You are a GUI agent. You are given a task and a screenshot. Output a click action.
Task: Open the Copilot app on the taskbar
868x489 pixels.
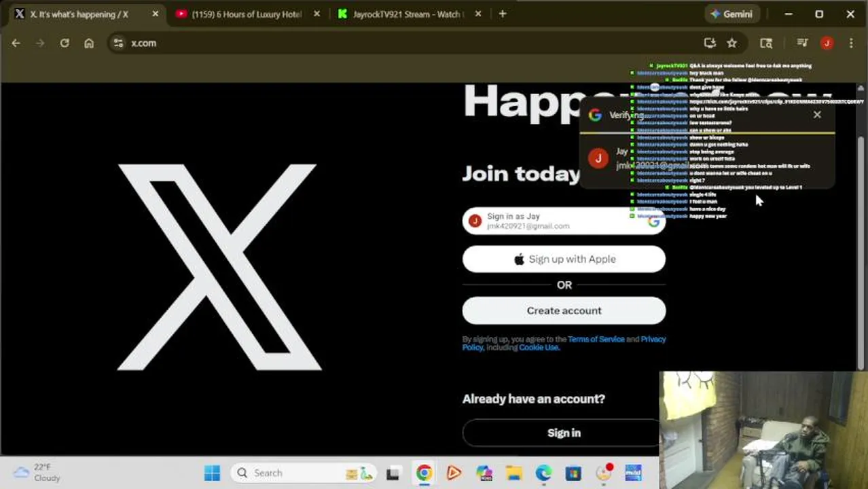(484, 473)
